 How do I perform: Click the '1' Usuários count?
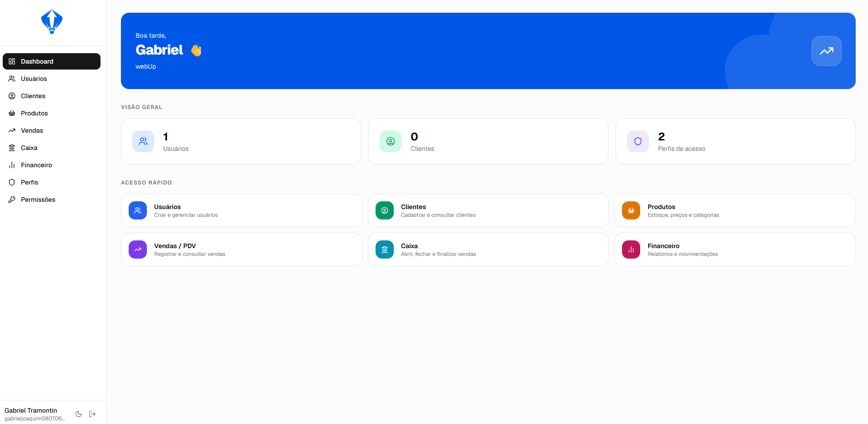point(166,136)
